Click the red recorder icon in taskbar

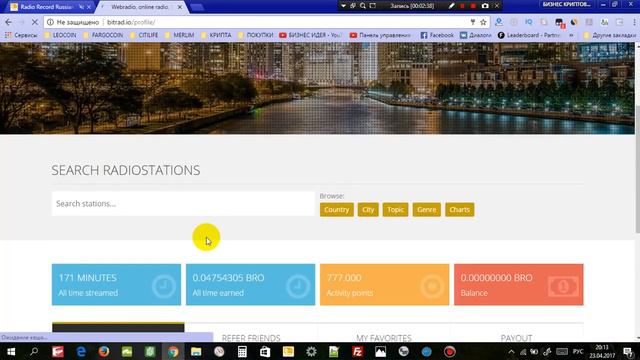click(449, 351)
